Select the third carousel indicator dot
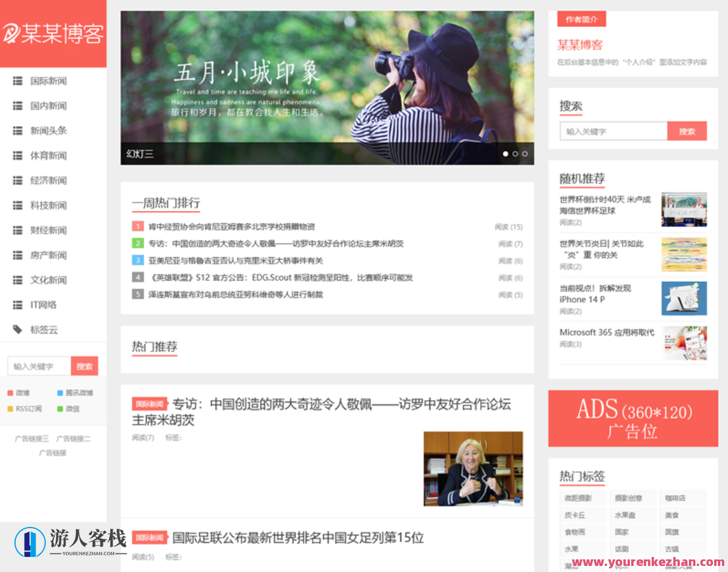 [524, 154]
